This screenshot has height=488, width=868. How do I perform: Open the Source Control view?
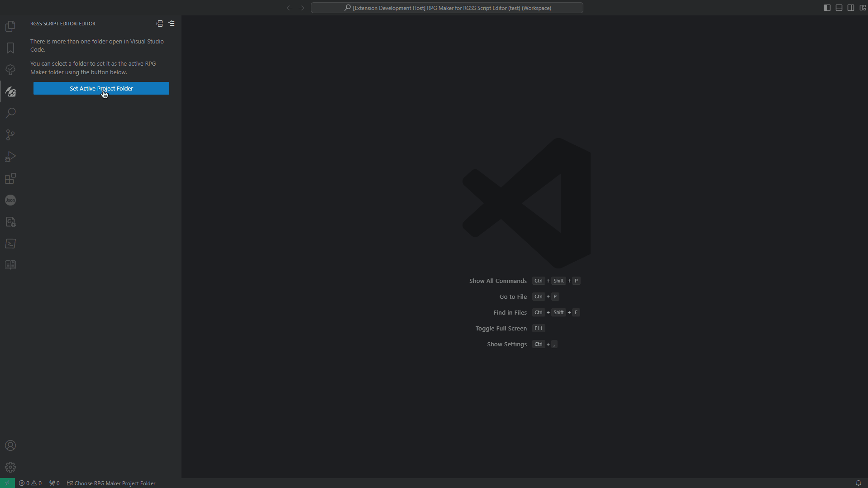click(x=10, y=135)
